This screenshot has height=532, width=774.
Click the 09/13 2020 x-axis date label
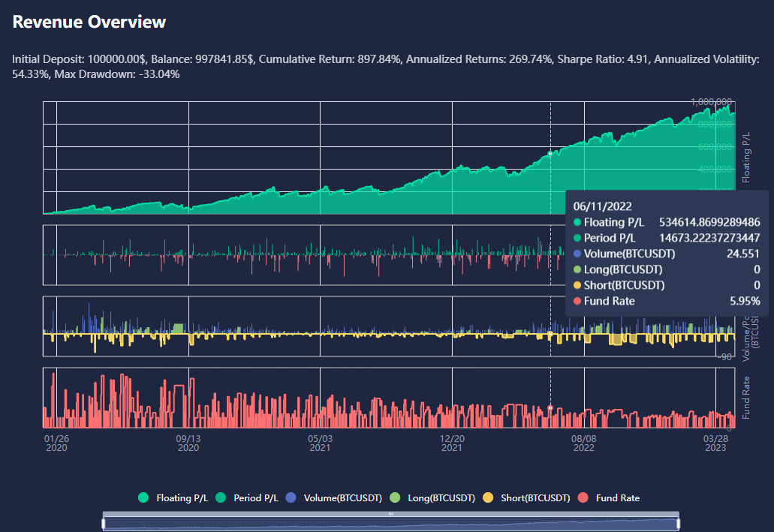[x=188, y=442]
